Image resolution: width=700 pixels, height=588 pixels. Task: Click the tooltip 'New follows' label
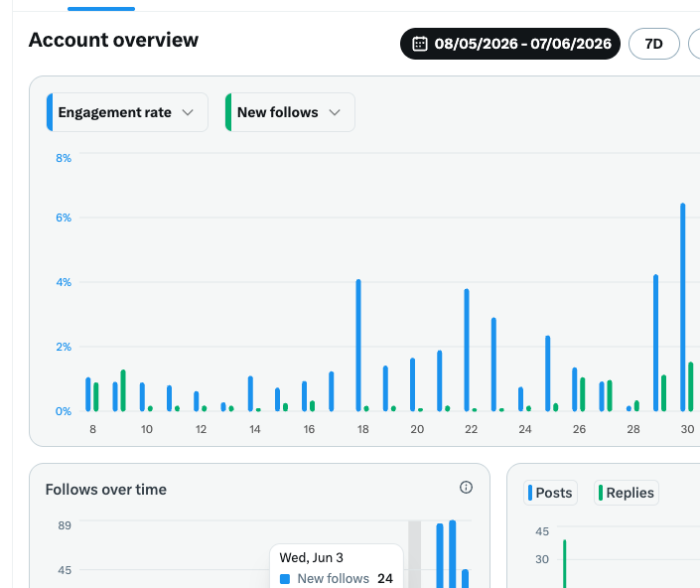[333, 579]
